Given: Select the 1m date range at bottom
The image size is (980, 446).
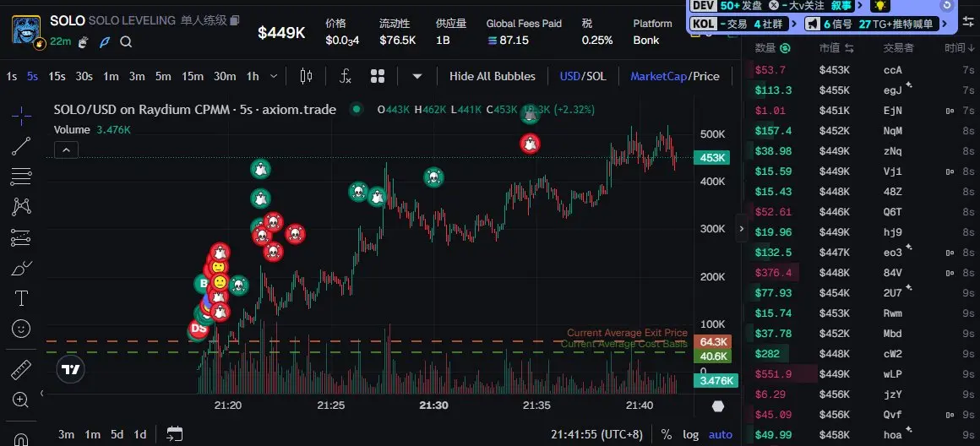Looking at the screenshot, I should click(x=92, y=434).
